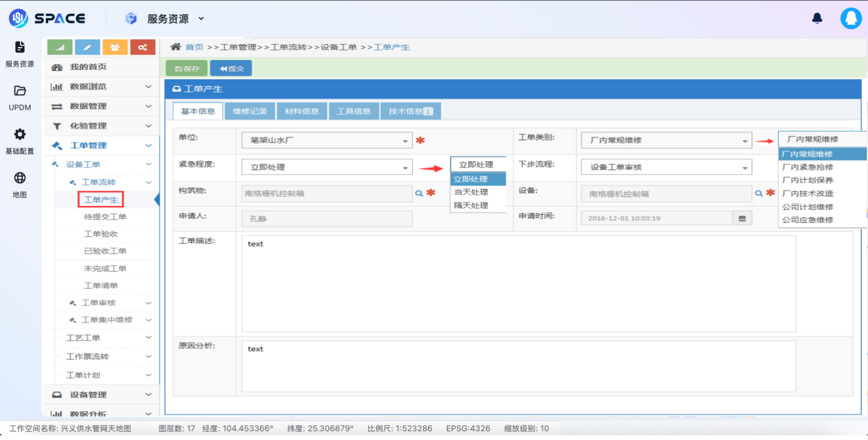Click the green bar chart icon button
The height and width of the screenshot is (440, 868).
(60, 48)
